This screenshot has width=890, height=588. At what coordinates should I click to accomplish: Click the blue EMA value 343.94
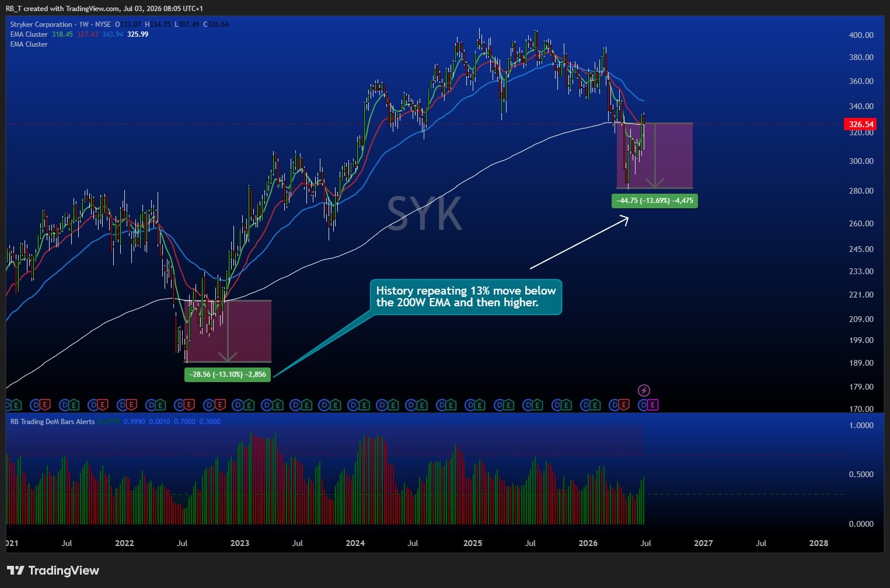click(x=113, y=34)
